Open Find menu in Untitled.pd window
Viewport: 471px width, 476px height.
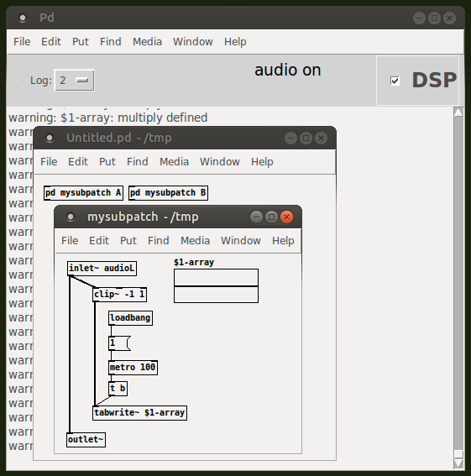coord(138,161)
